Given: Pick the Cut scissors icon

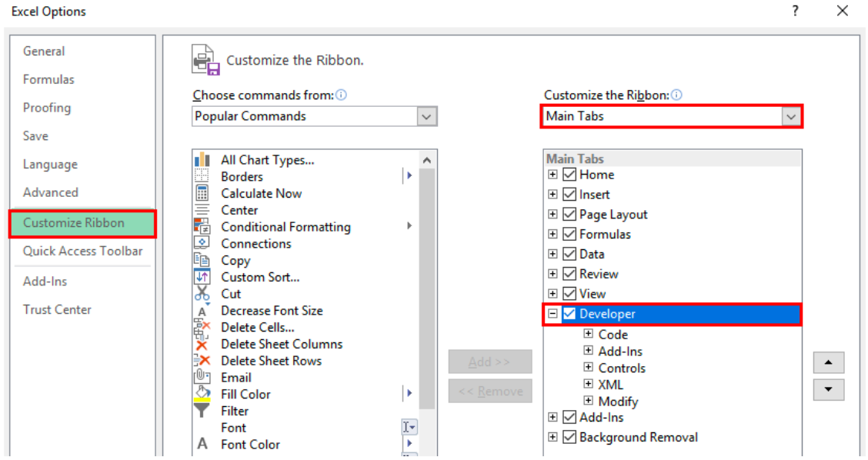Looking at the screenshot, I should pyautogui.click(x=202, y=293).
